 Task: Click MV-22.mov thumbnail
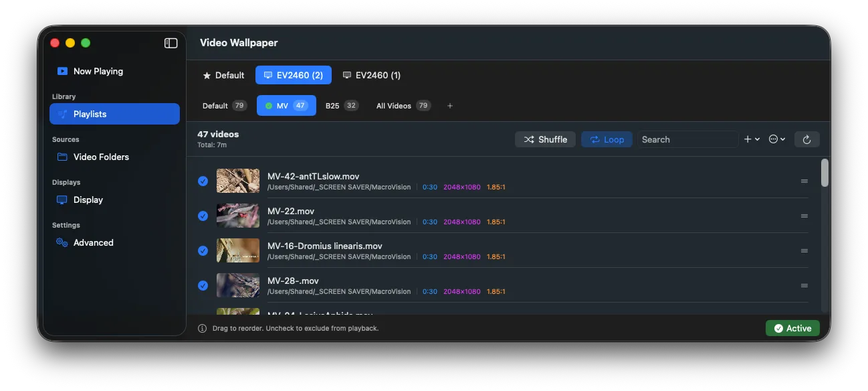tap(238, 216)
